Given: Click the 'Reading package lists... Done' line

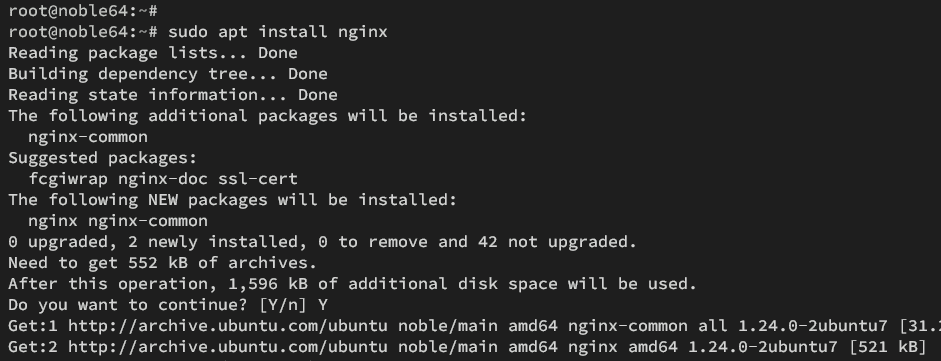Looking at the screenshot, I should [153, 53].
